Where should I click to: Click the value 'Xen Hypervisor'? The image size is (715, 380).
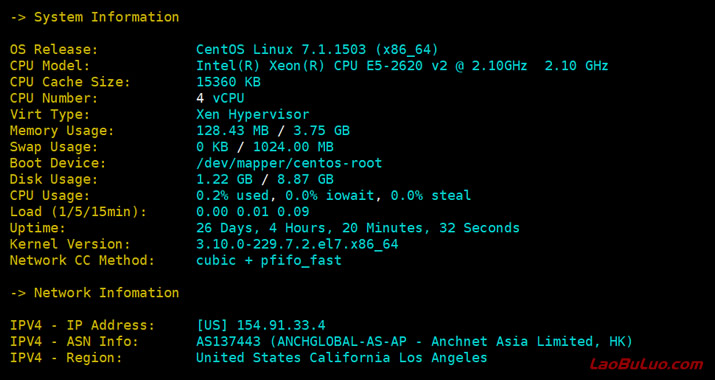pos(253,115)
